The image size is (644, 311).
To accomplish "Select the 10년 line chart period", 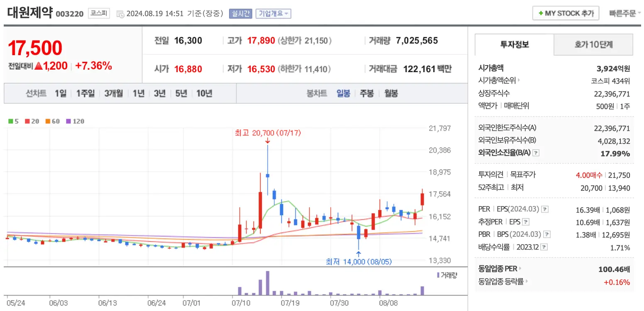I will (204, 93).
